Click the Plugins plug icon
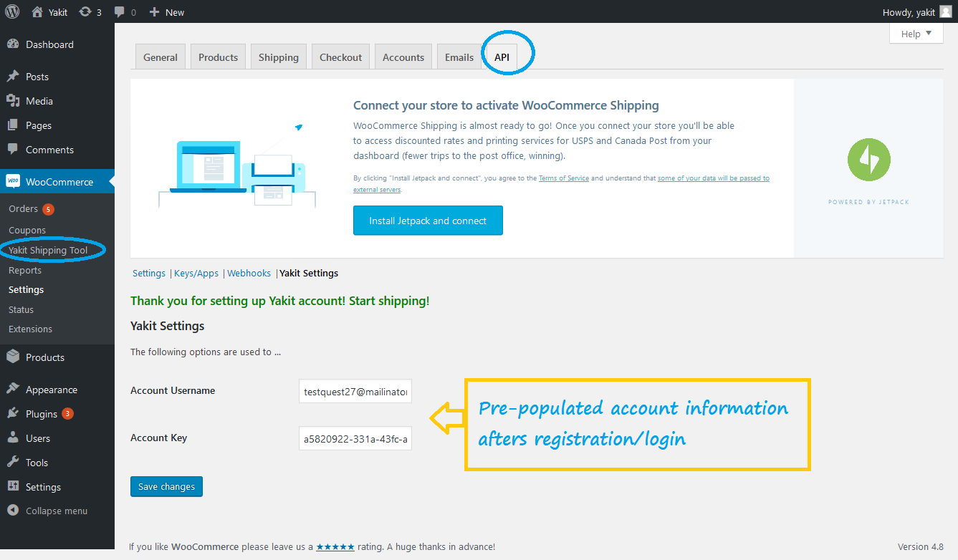The image size is (958, 560). tap(13, 414)
